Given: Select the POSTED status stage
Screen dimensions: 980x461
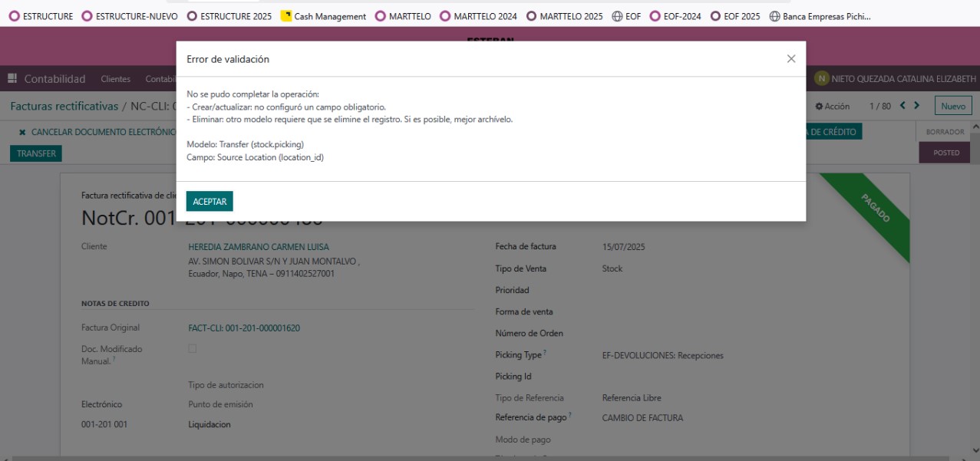Looking at the screenshot, I should (x=945, y=153).
